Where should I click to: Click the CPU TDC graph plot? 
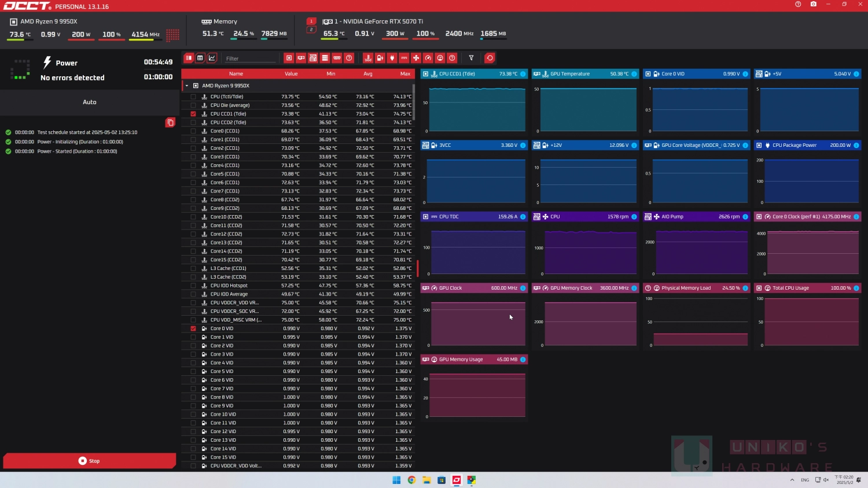tap(478, 252)
